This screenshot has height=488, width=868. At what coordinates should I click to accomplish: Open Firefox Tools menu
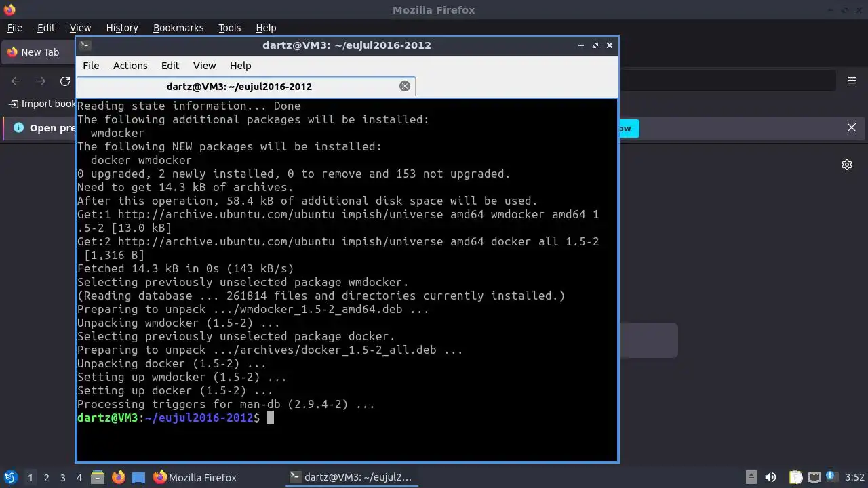[230, 28]
